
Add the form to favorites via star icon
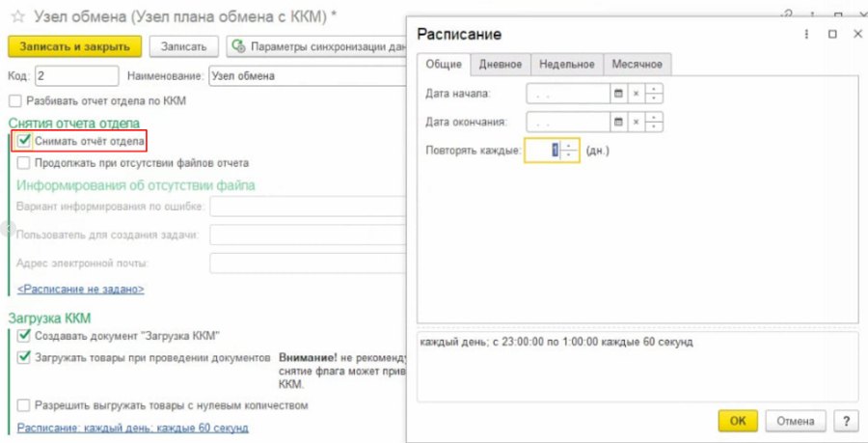tap(18, 17)
